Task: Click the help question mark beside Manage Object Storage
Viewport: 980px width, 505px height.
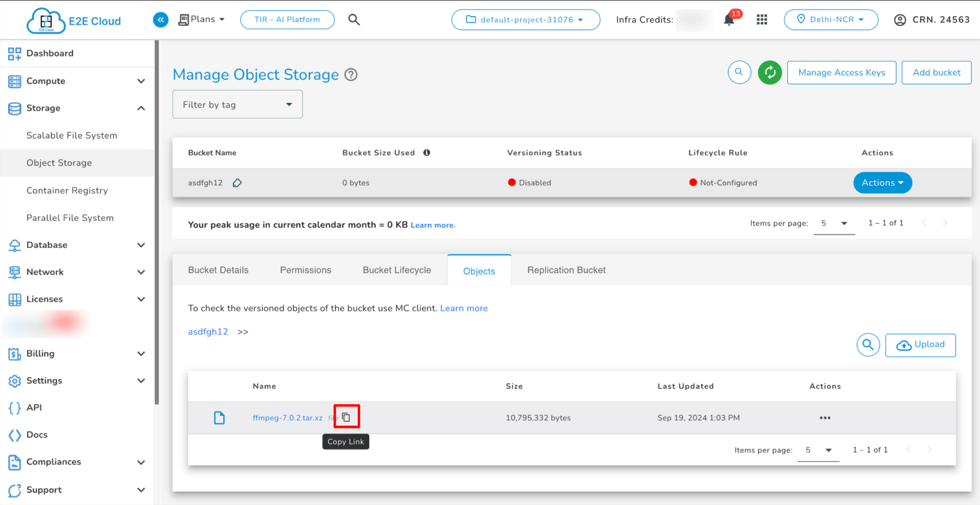Action: [x=351, y=75]
